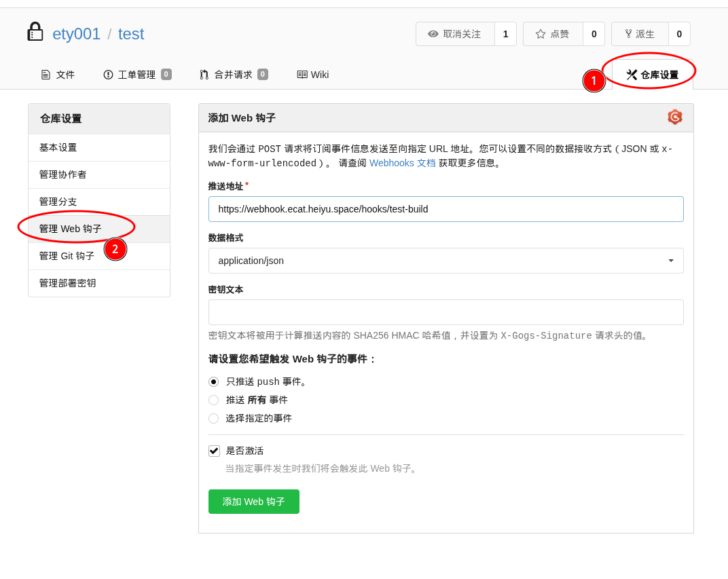Click the watcher count showing 1
728x579 pixels.
[506, 34]
